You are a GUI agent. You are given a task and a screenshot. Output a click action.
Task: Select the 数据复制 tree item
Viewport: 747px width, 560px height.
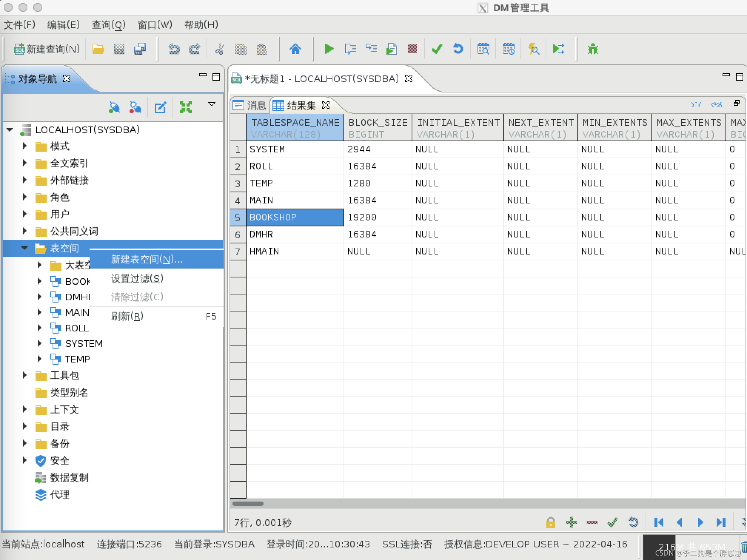point(62,478)
